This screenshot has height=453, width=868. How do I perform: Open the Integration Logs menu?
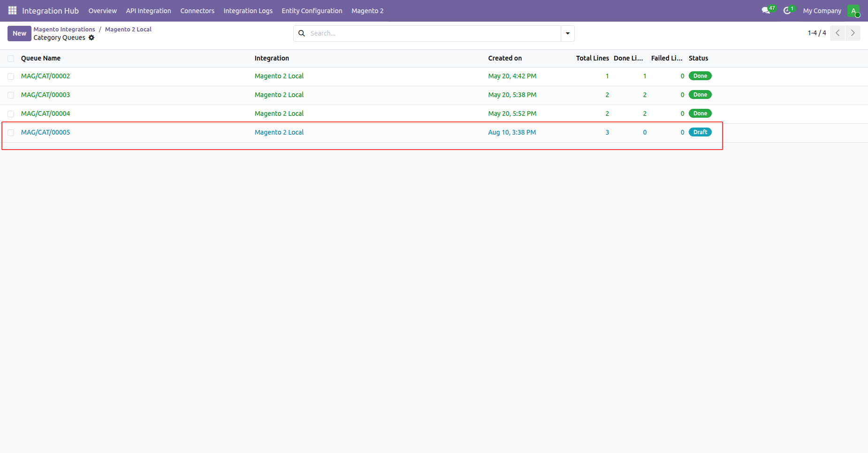pos(248,11)
